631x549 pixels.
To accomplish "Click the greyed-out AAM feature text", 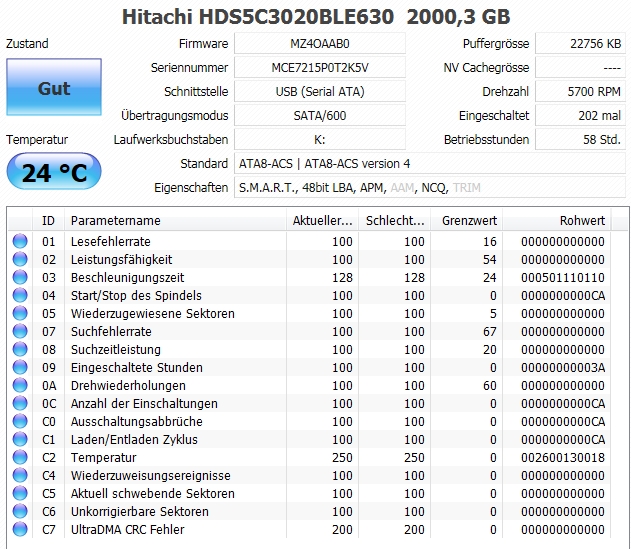I will (x=402, y=188).
